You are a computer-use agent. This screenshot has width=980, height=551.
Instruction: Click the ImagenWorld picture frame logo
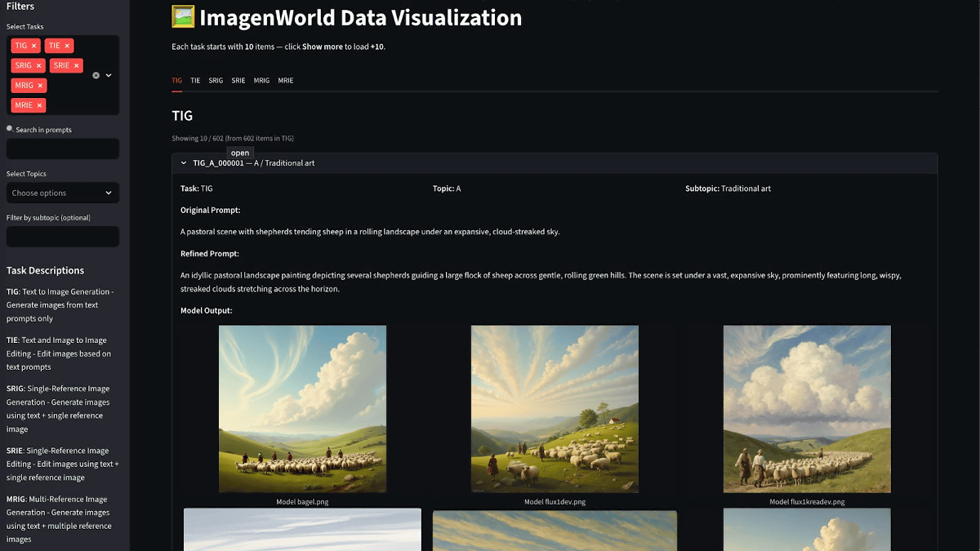[x=183, y=17]
